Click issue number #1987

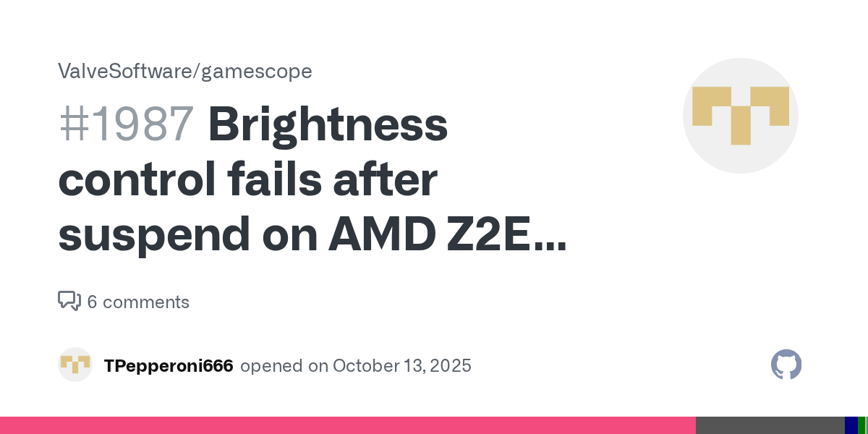[126, 124]
